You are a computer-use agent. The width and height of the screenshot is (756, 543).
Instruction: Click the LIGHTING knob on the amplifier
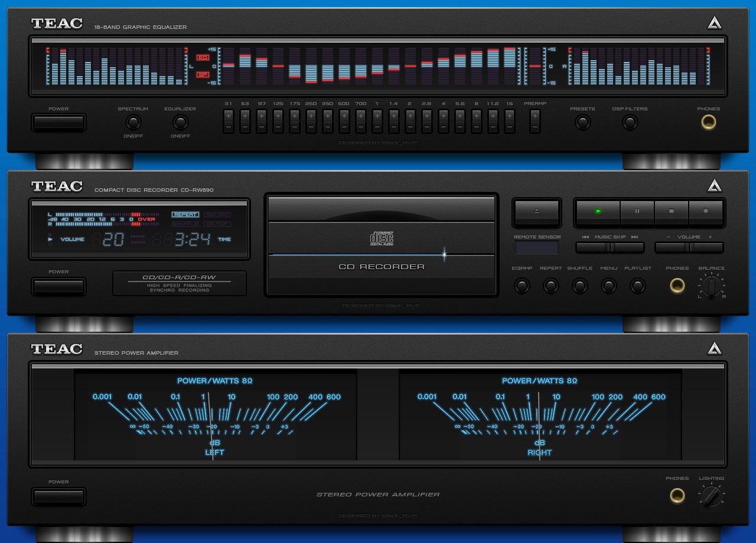tap(712, 496)
